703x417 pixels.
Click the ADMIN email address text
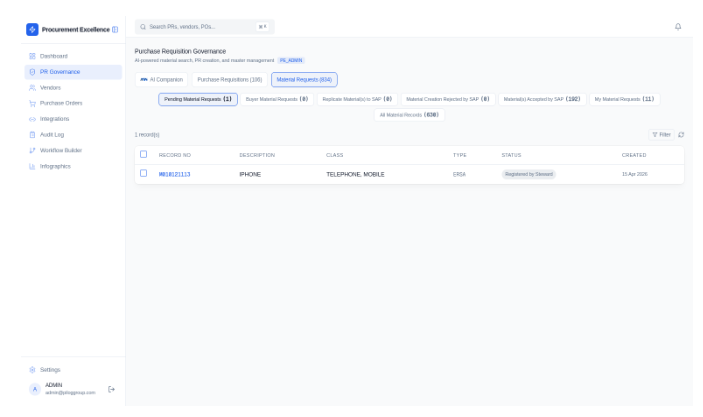pos(70,393)
